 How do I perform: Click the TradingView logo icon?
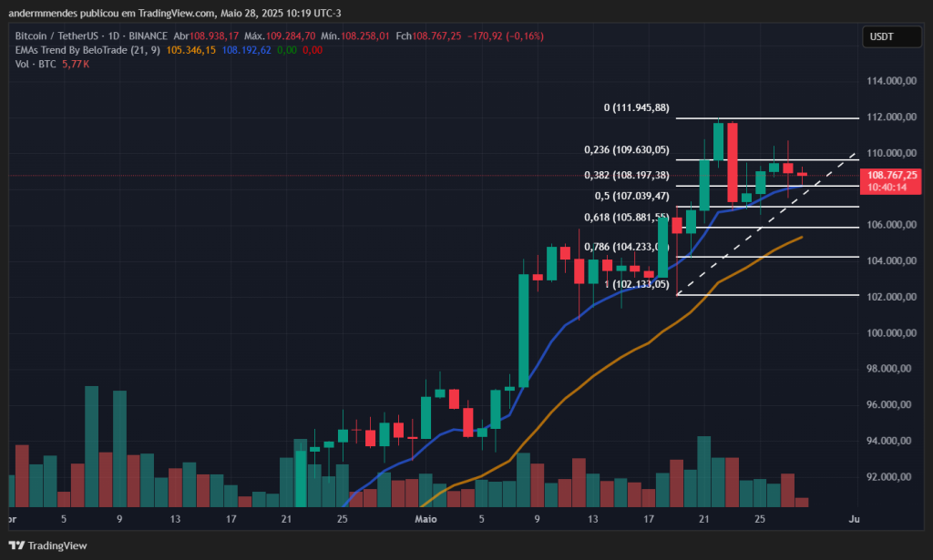coord(16,545)
